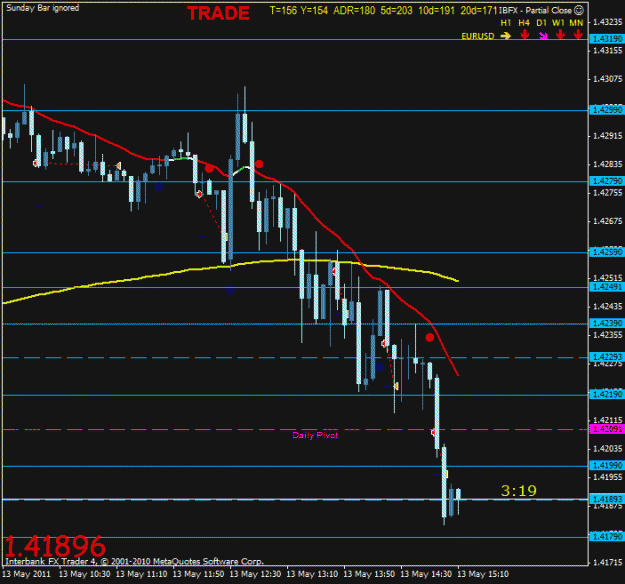Click the 1.42675 price axis value
The height and width of the screenshot is (584, 625).
pyautogui.click(x=607, y=221)
